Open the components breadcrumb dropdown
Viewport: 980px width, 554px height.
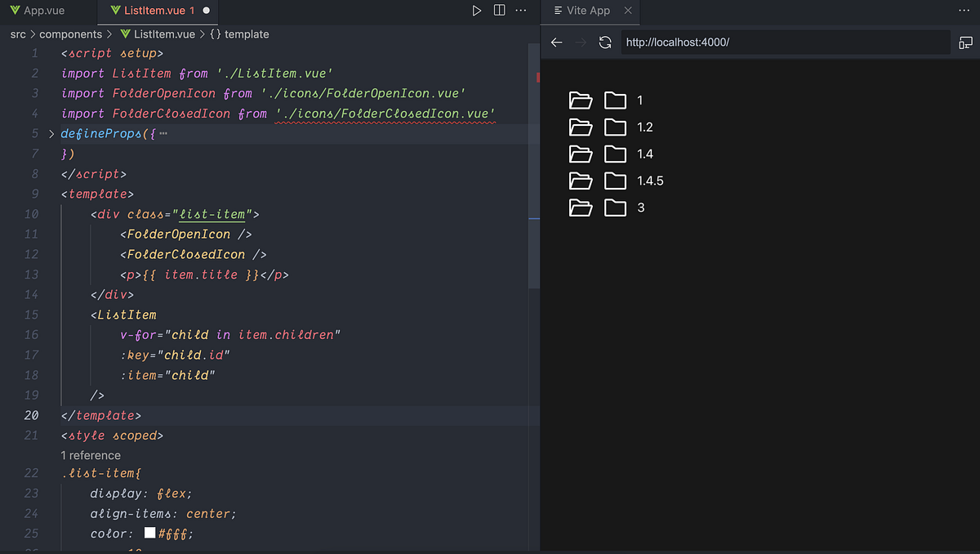click(71, 34)
